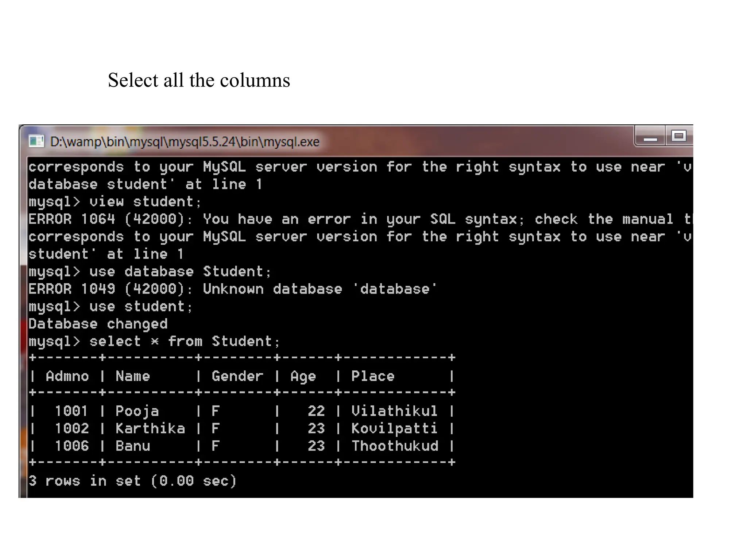
Task: Minimize the mysql.exe console window
Action: (x=650, y=136)
